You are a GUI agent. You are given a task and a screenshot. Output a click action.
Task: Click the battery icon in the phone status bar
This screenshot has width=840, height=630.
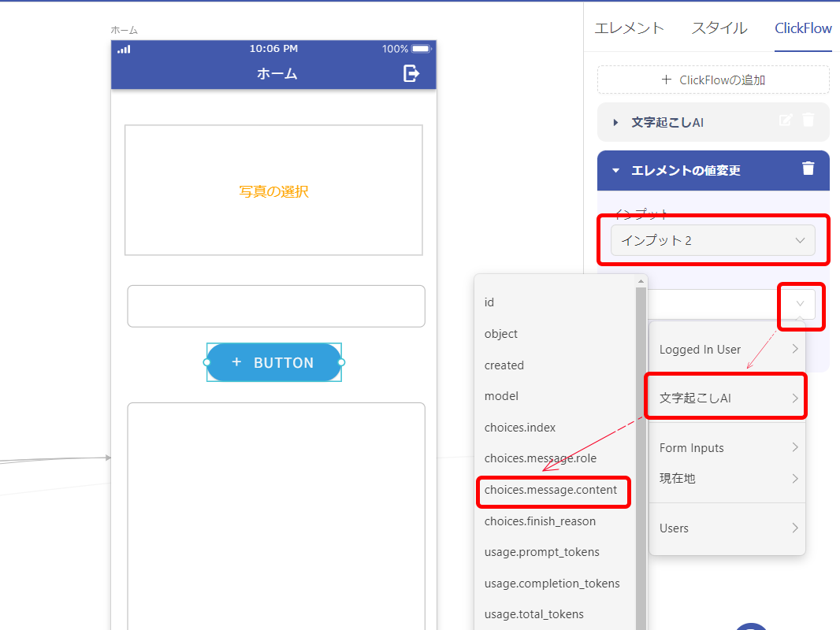(x=422, y=49)
